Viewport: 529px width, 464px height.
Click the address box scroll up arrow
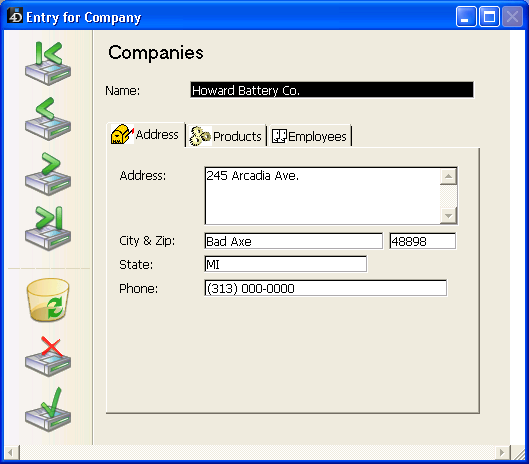448,176
